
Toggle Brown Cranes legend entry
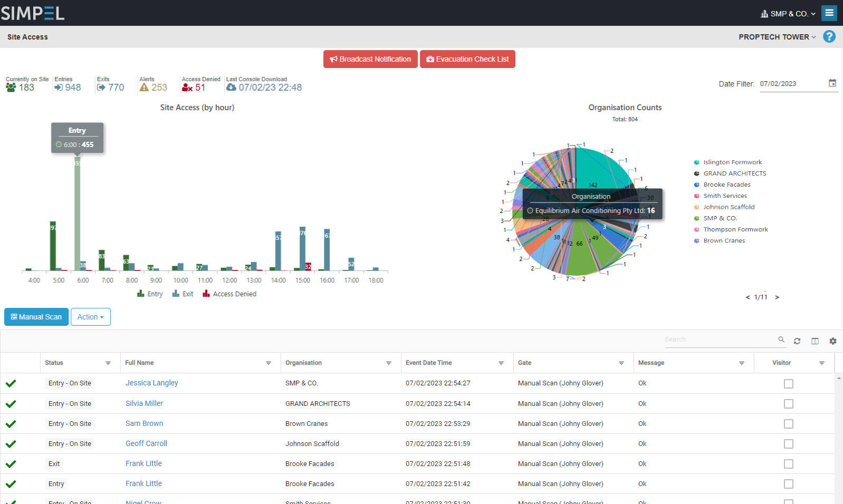tap(720, 240)
